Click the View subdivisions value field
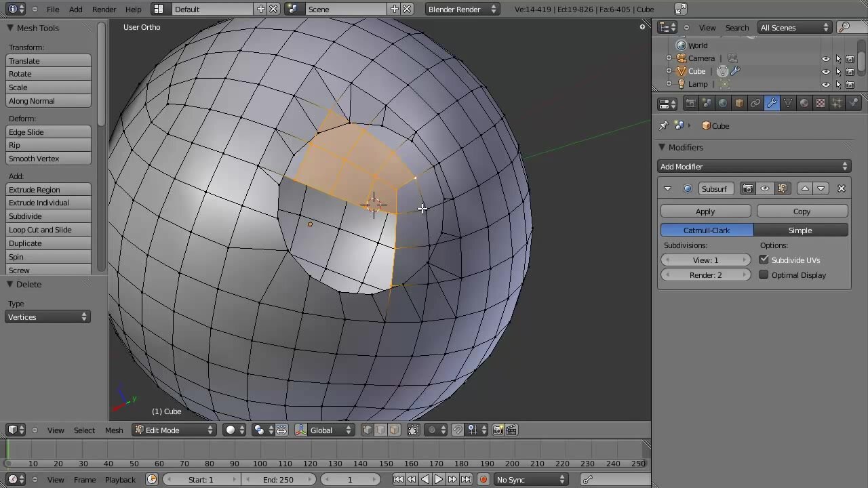 (x=706, y=260)
